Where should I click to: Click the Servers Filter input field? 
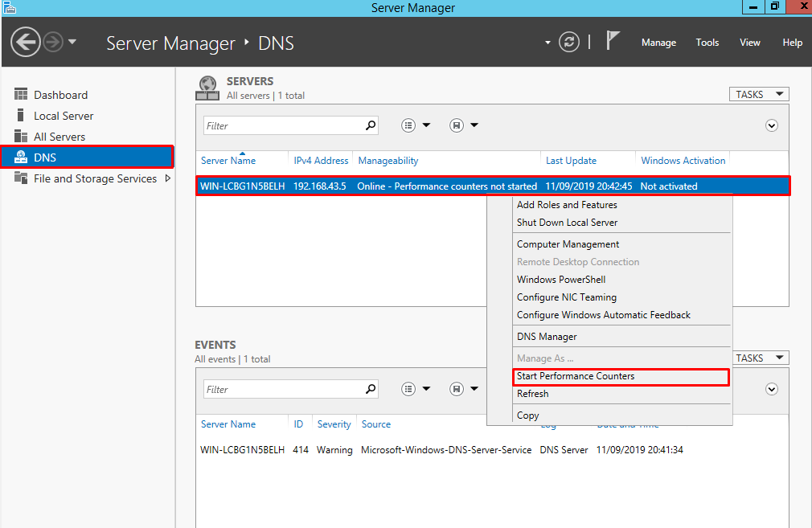pyautogui.click(x=283, y=125)
